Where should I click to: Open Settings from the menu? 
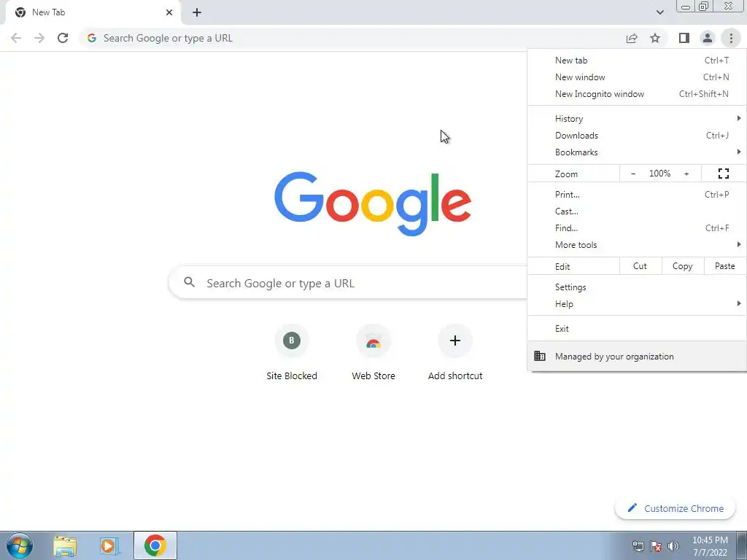coord(637,287)
